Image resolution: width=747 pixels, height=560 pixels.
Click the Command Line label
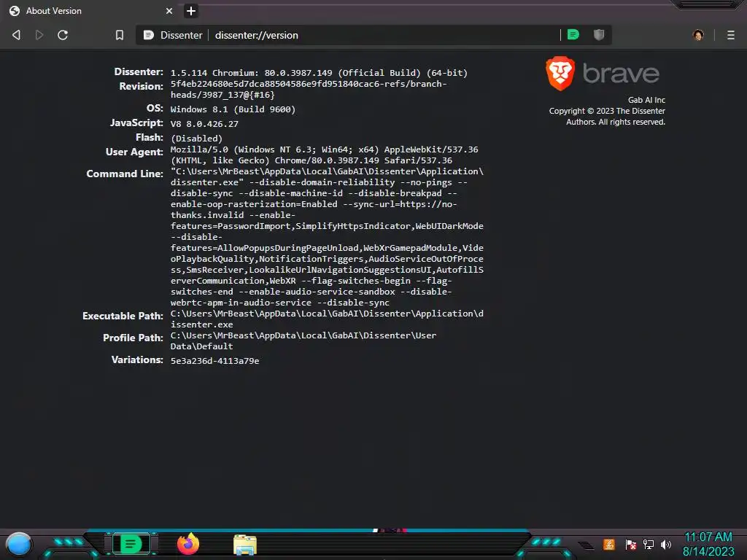pos(124,174)
